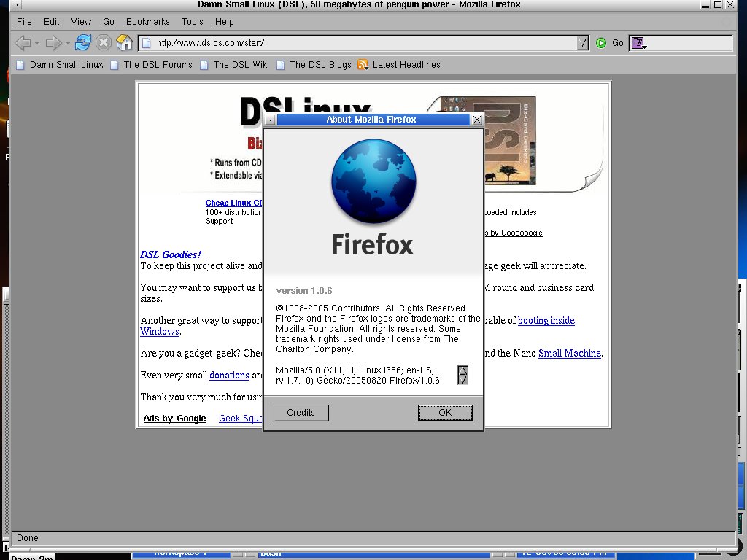Expand the address bar URL history dropdown
The image size is (747, 560).
point(582,43)
